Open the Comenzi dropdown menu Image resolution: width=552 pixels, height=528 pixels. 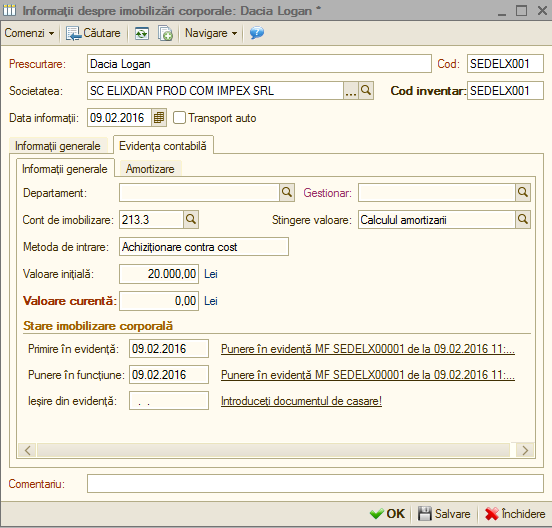pyautogui.click(x=29, y=33)
